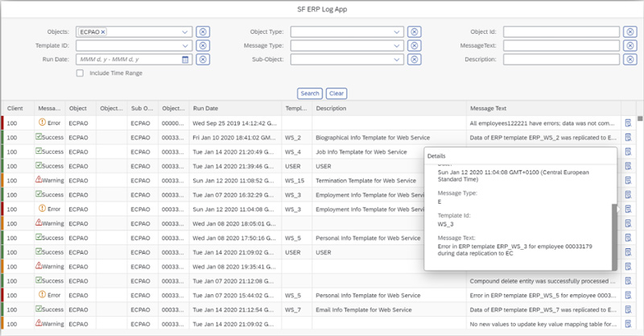Image resolution: width=644 pixels, height=336 pixels.
Task: Enable the Include Time Range checkbox
Action: 80,73
